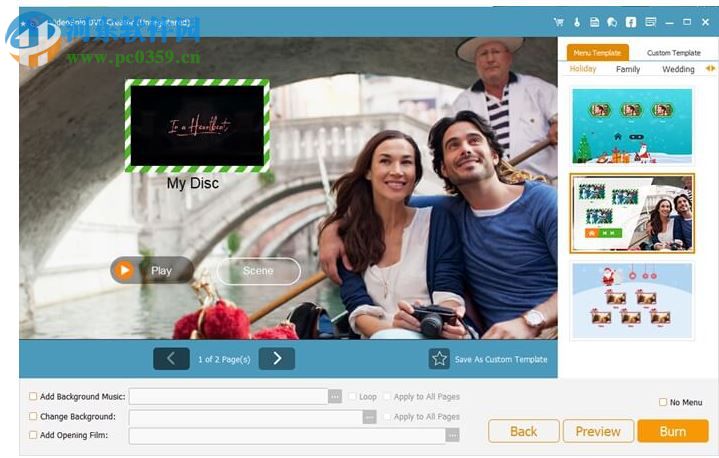Image resolution: width=719 pixels, height=458 pixels.
Task: Browse for background image file
Action: (369, 417)
